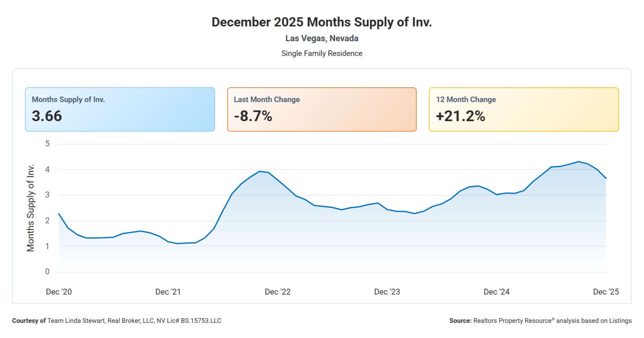The height and width of the screenshot is (338, 644).
Task: Click the -8.7% last month value
Action: [x=253, y=116]
